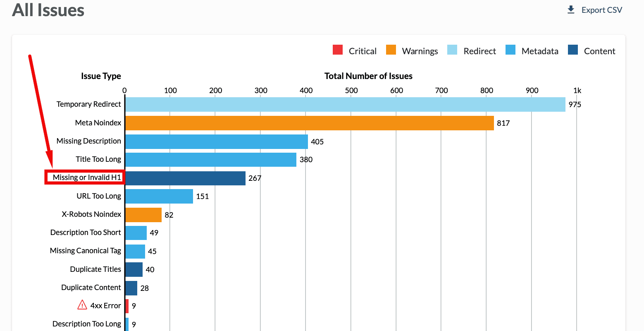Toggle the Metadata legend blue swatch
The image size is (644, 331).
[510, 50]
